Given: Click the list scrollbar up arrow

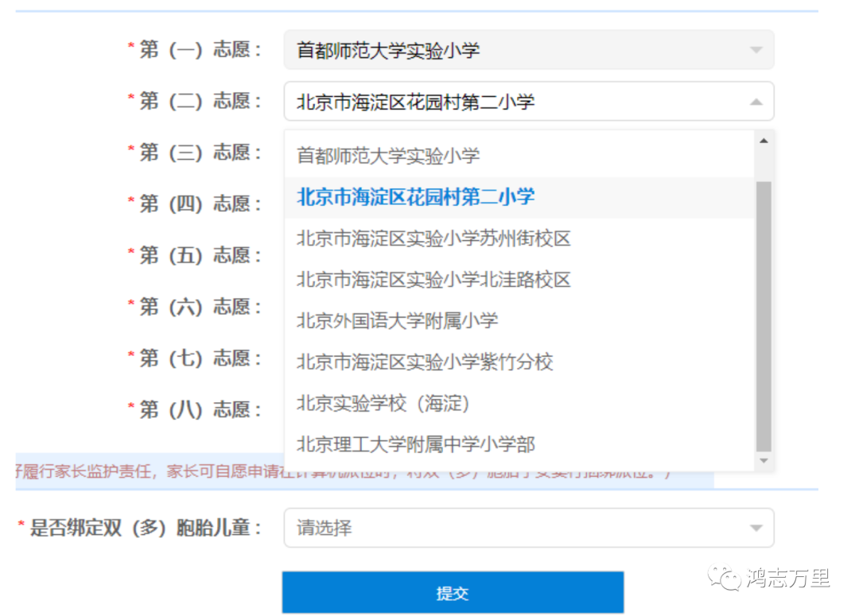Looking at the screenshot, I should tap(764, 141).
